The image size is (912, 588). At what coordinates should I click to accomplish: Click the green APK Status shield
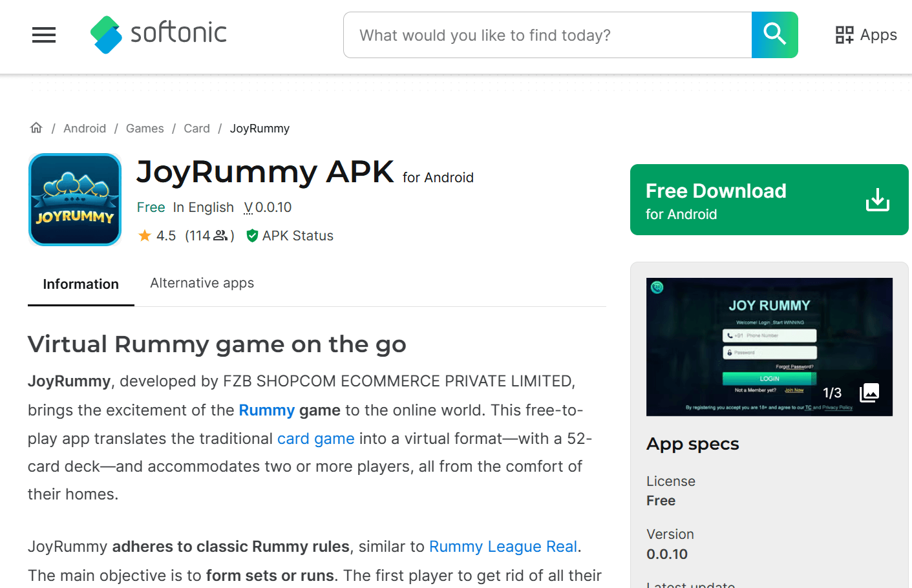[x=252, y=236]
